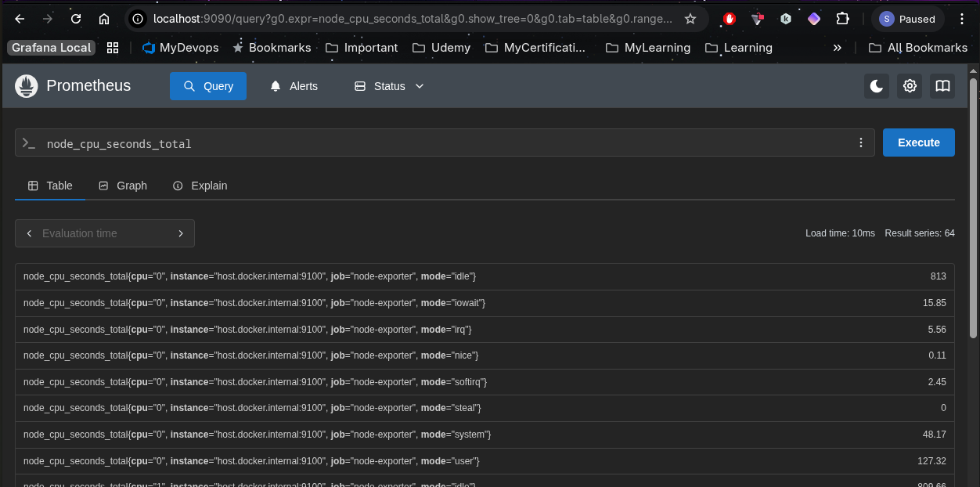Viewport: 980px width, 487px height.
Task: Show hidden bookmarks with double chevron
Action: [x=837, y=48]
